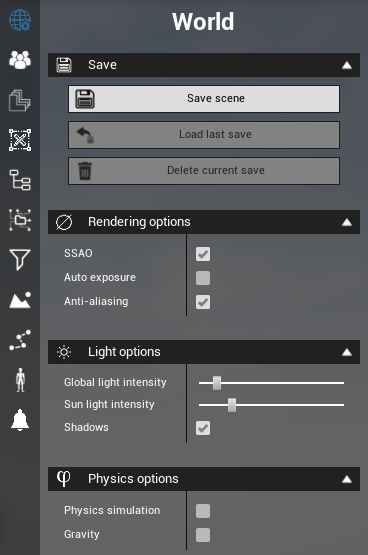Collapse the Rendering options section
The image size is (368, 555).
(x=347, y=222)
